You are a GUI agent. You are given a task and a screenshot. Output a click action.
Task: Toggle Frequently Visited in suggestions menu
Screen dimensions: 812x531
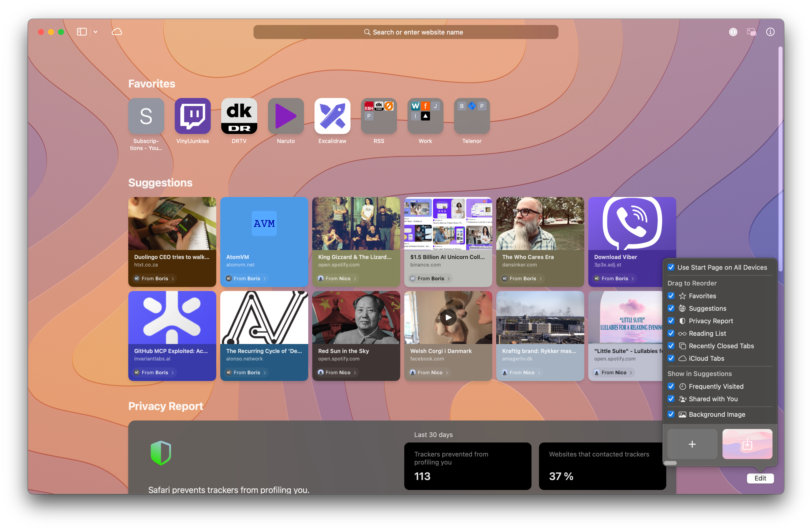[x=671, y=386]
